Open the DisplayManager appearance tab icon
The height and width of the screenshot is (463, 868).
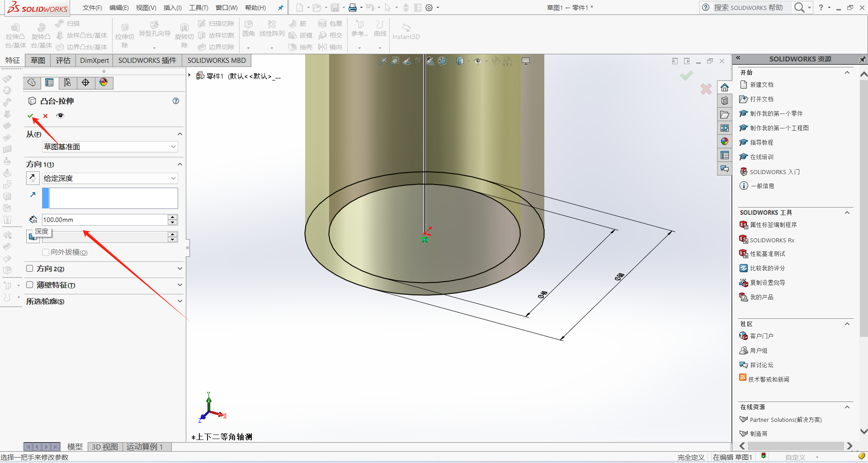[x=104, y=82]
